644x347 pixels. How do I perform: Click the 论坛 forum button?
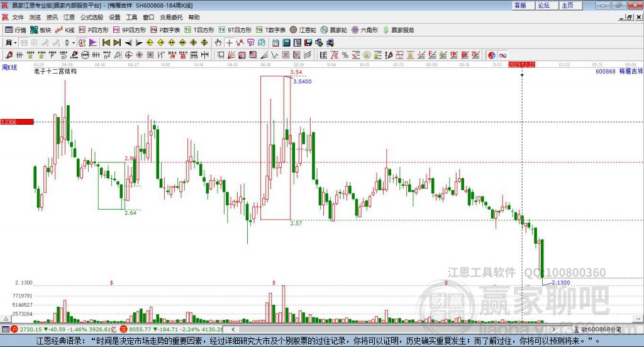(x=547, y=5)
